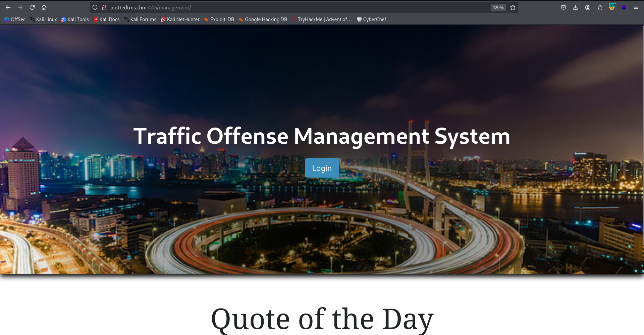Open the Downloads panel
The height and width of the screenshot is (335, 644).
pos(576,7)
